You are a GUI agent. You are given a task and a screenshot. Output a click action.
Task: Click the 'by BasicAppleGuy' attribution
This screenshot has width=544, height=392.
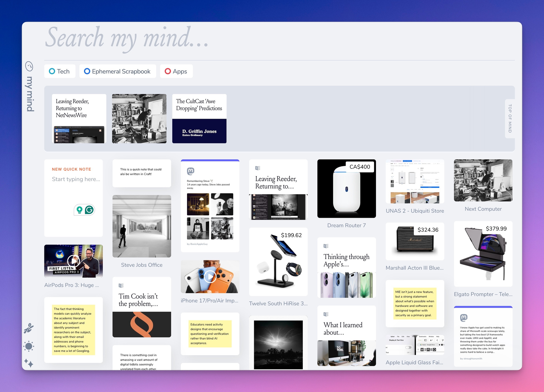tap(197, 244)
